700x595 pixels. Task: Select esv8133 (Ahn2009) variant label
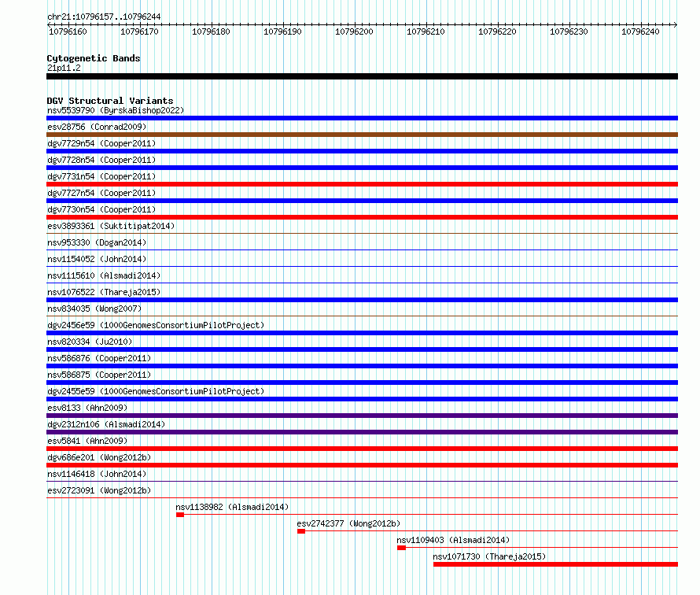pyautogui.click(x=87, y=408)
